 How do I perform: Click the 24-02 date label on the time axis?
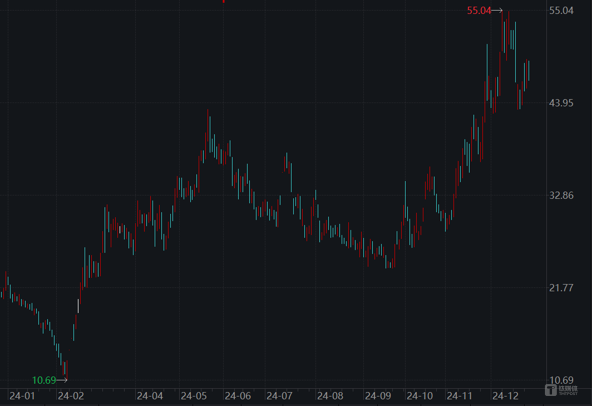tap(71, 396)
